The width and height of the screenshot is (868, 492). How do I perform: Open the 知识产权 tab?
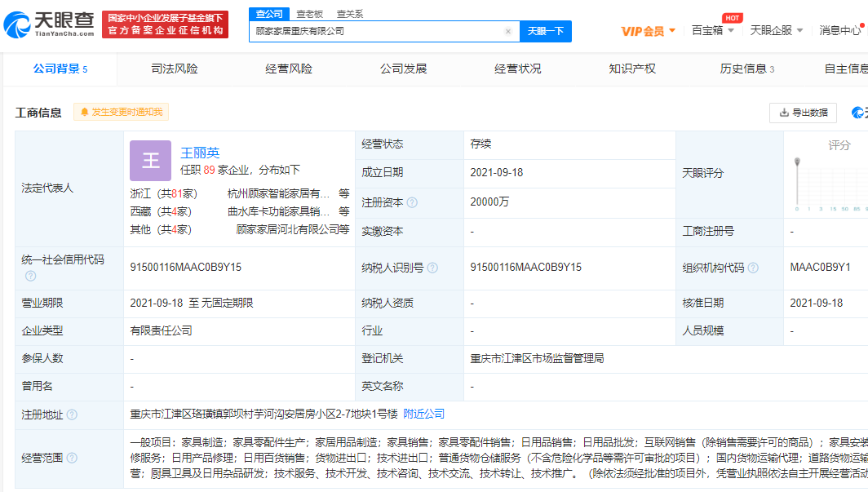pyautogui.click(x=632, y=69)
